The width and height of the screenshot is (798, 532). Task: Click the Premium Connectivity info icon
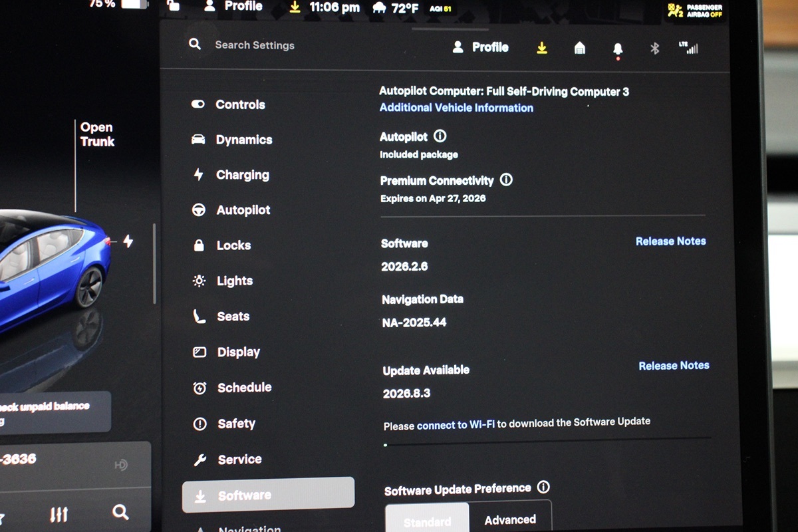pos(506,180)
